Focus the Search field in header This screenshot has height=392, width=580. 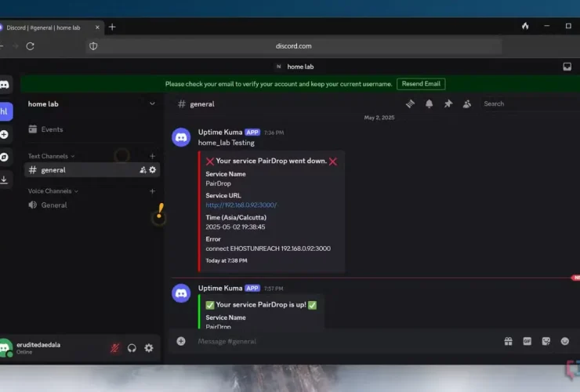click(x=529, y=104)
